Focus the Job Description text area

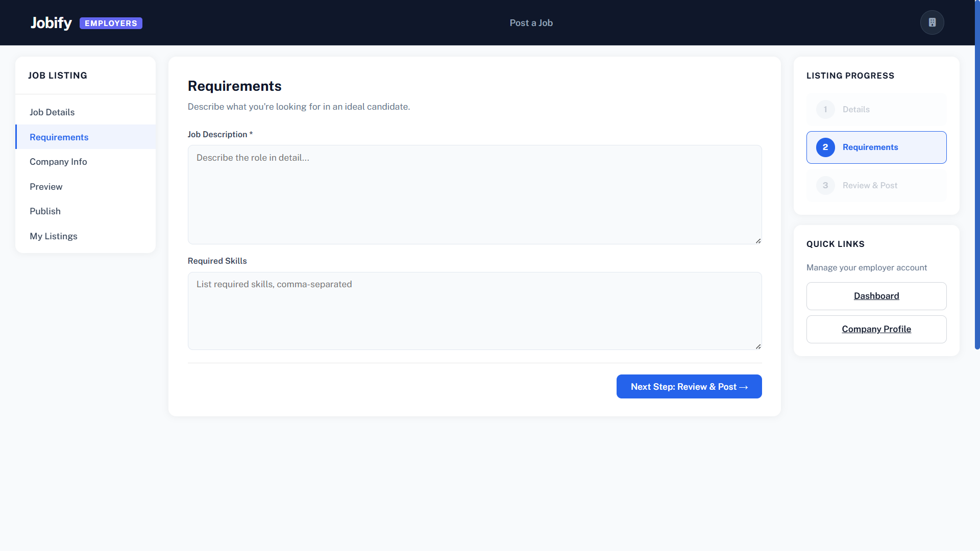click(475, 194)
